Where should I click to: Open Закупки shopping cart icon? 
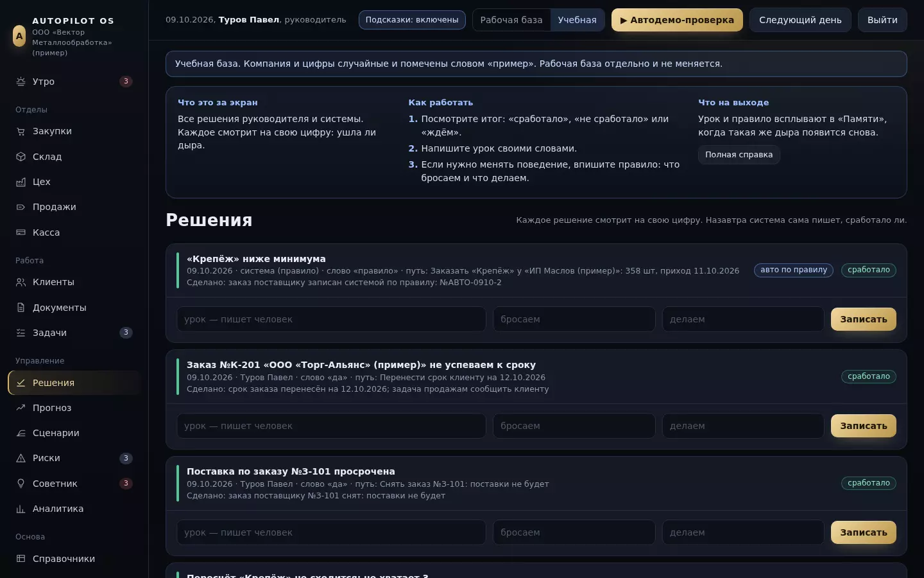tap(21, 131)
